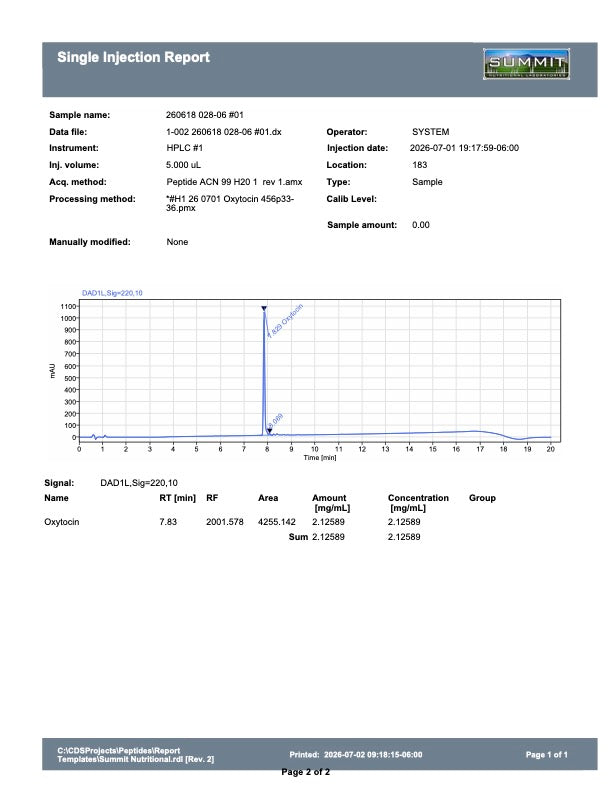Click the Time [min] x-axis label
Viewport: 612px width, 792px height.
point(320,458)
